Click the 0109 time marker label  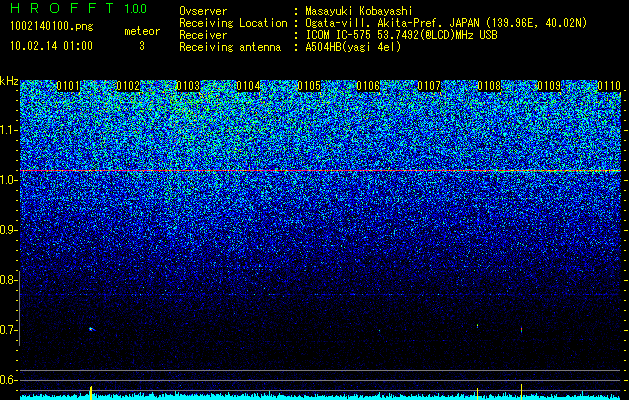[x=549, y=86]
